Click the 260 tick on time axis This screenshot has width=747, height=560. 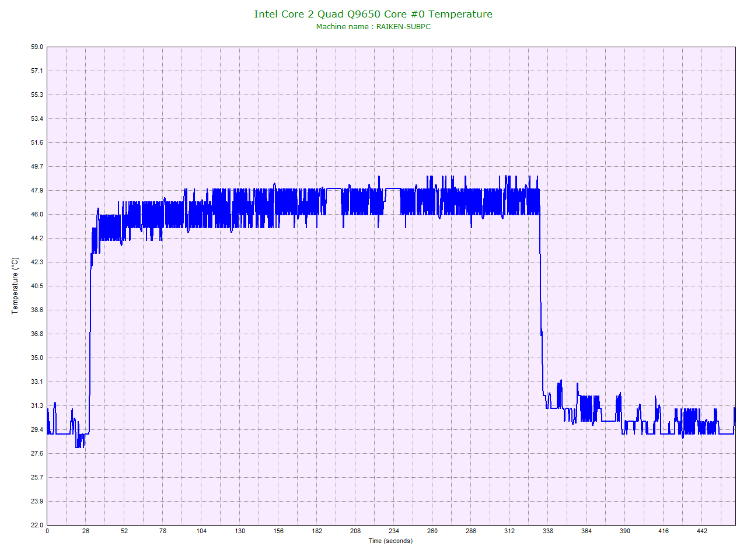(432, 531)
